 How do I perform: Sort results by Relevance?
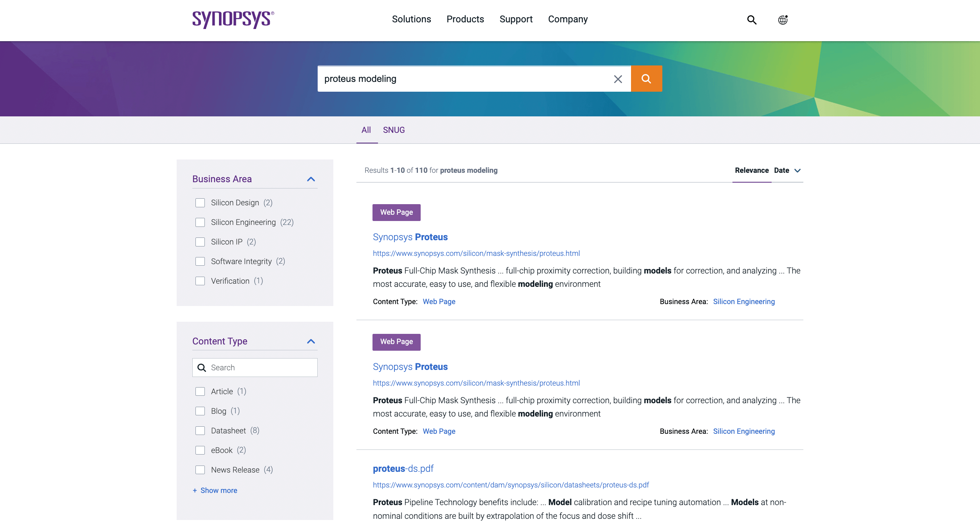[752, 170]
